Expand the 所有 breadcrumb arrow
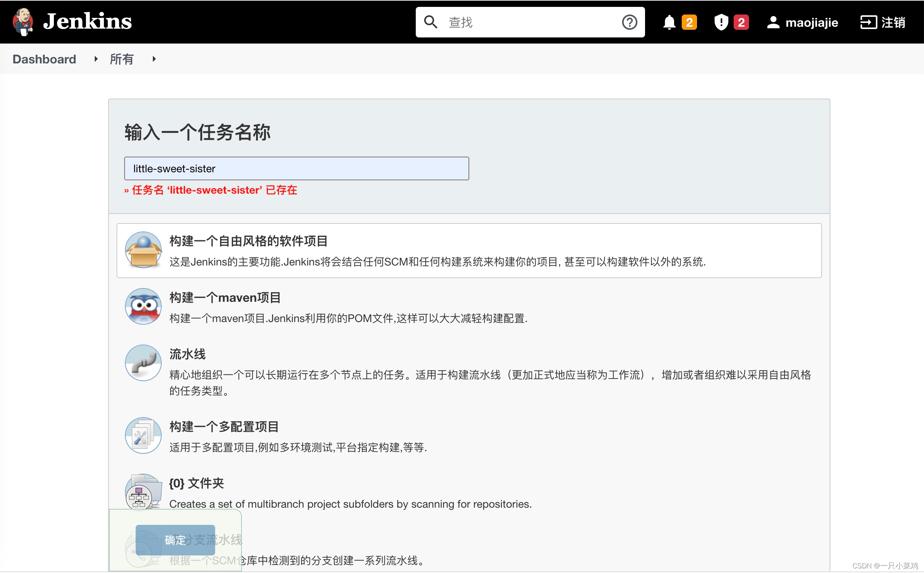Image resolution: width=924 pixels, height=573 pixels. pos(154,59)
